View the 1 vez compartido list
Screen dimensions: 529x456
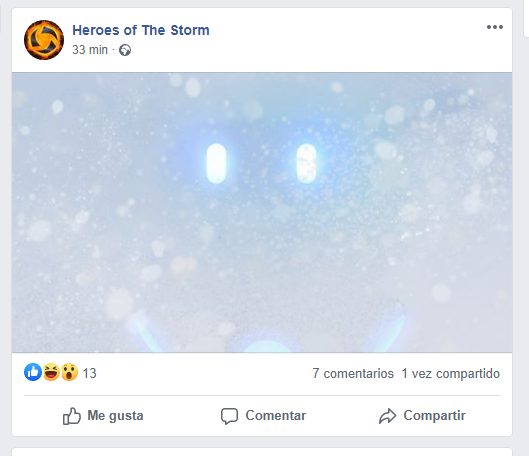coord(450,373)
